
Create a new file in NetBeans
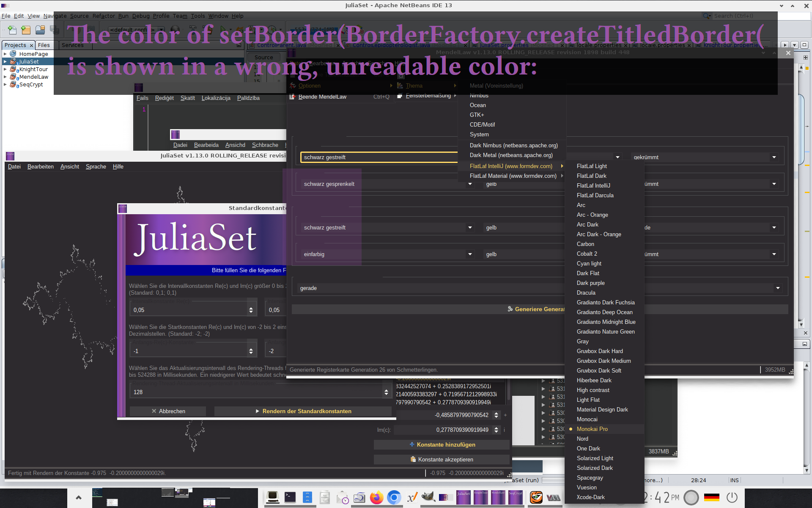coord(12,30)
